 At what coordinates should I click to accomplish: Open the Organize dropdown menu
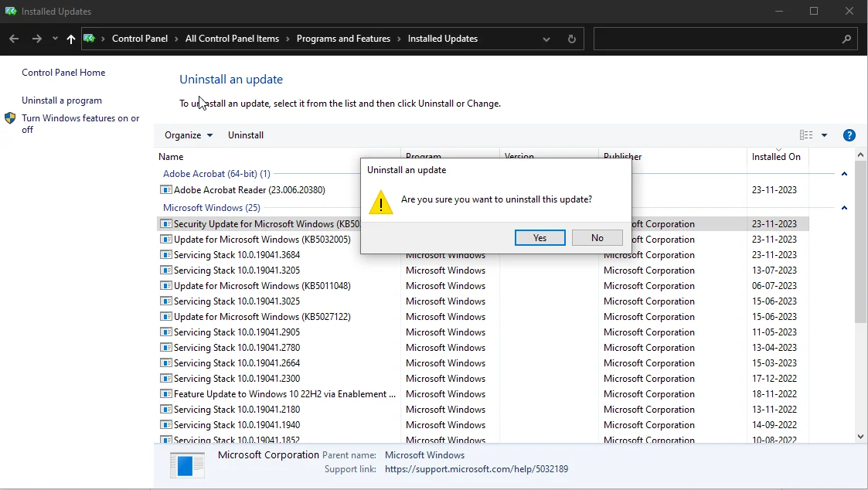(189, 135)
